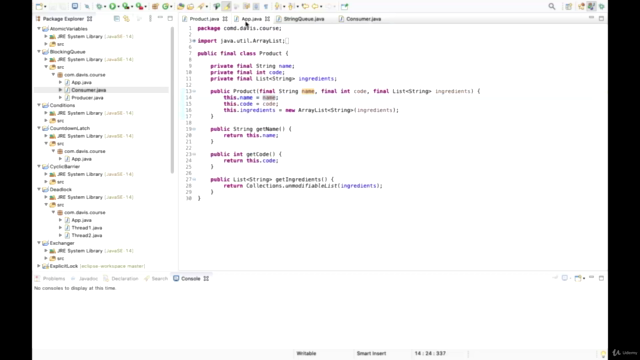Viewport: 640px width, 360px height.
Task: Switch to the Debug perspective icon
Action: coord(601,7)
